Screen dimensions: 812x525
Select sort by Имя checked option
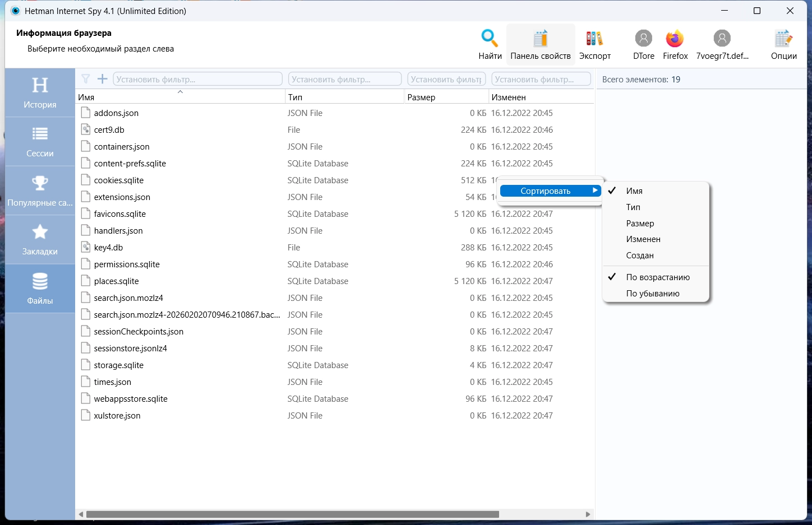[634, 191]
